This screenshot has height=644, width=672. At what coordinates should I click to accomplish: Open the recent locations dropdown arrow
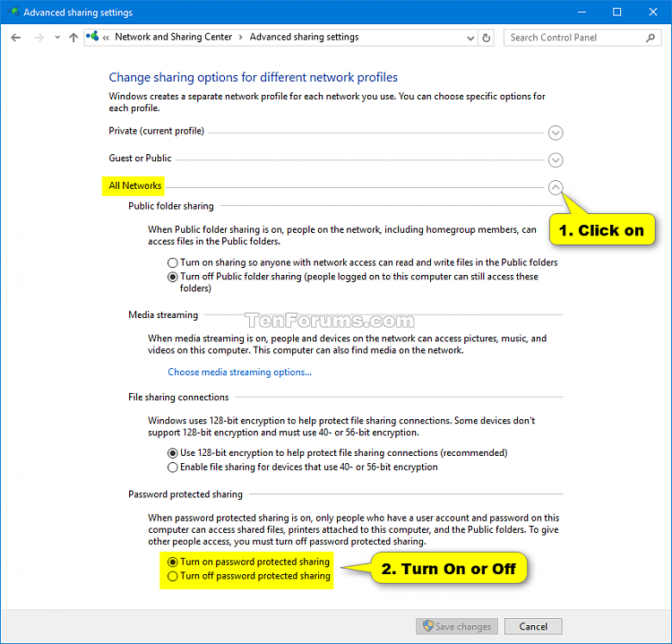[x=57, y=38]
